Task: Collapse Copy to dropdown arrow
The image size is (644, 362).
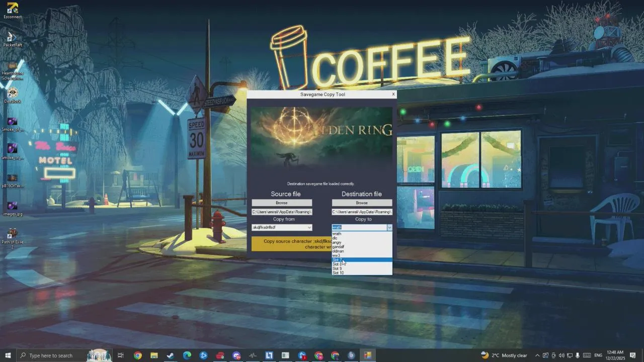Action: pos(389,227)
